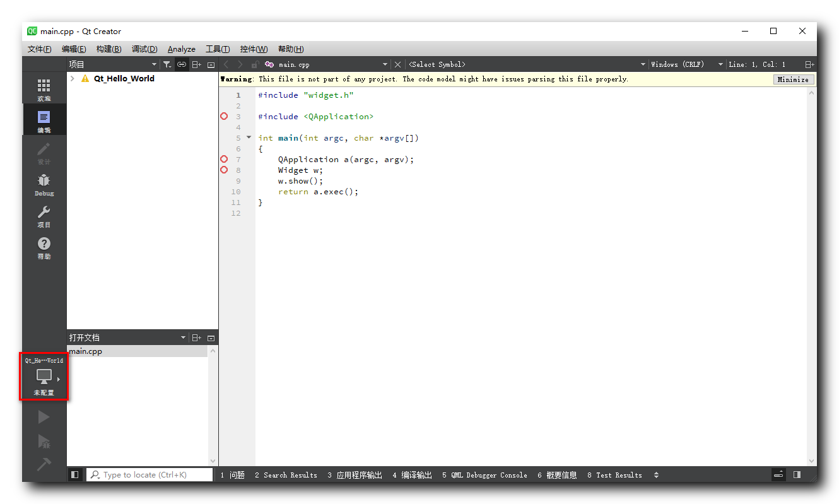
Task: Open the 2 Search Results pane
Action: [x=286, y=475]
